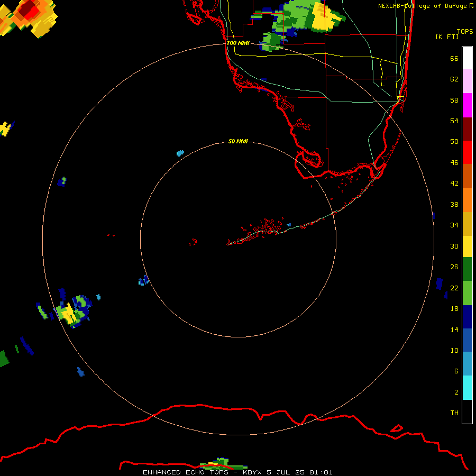Select the gold legend swatch
Screen dimensions: 476x476
pyautogui.click(x=467, y=224)
